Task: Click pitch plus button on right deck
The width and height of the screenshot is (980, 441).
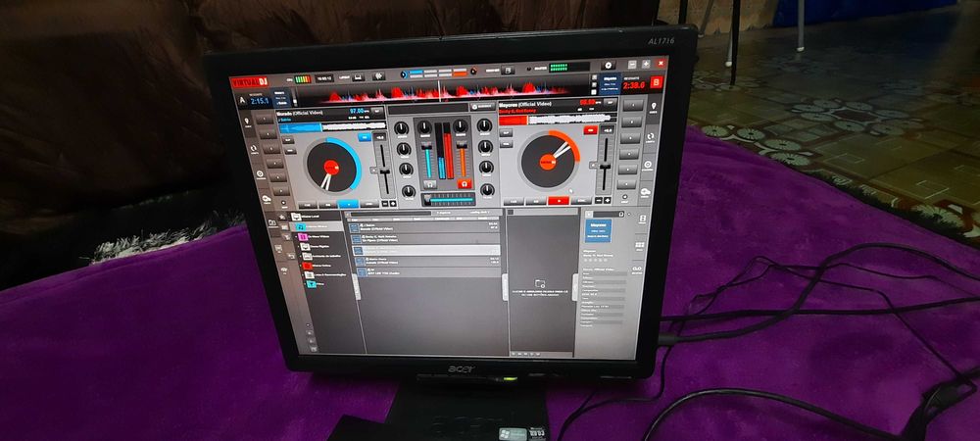Action: pyautogui.click(x=607, y=200)
